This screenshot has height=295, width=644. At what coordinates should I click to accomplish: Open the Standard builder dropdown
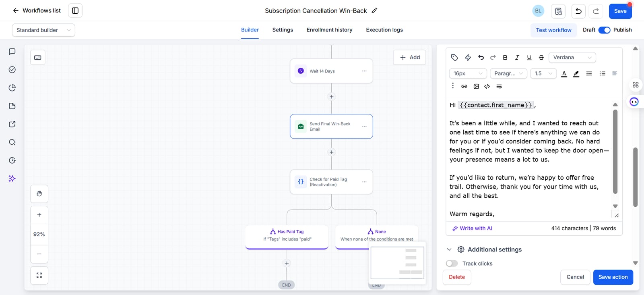[43, 30]
